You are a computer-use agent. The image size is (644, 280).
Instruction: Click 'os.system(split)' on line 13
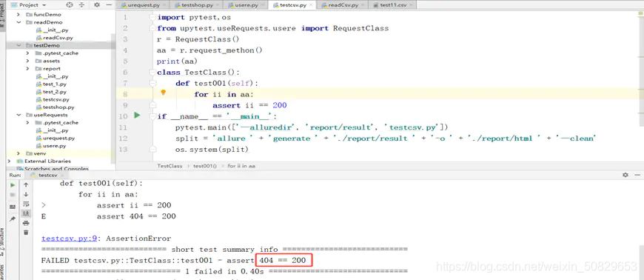tap(212, 149)
